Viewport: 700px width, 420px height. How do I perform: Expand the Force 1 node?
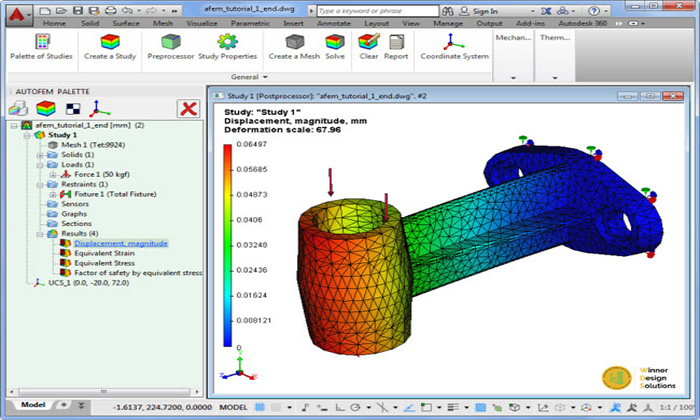(53, 175)
